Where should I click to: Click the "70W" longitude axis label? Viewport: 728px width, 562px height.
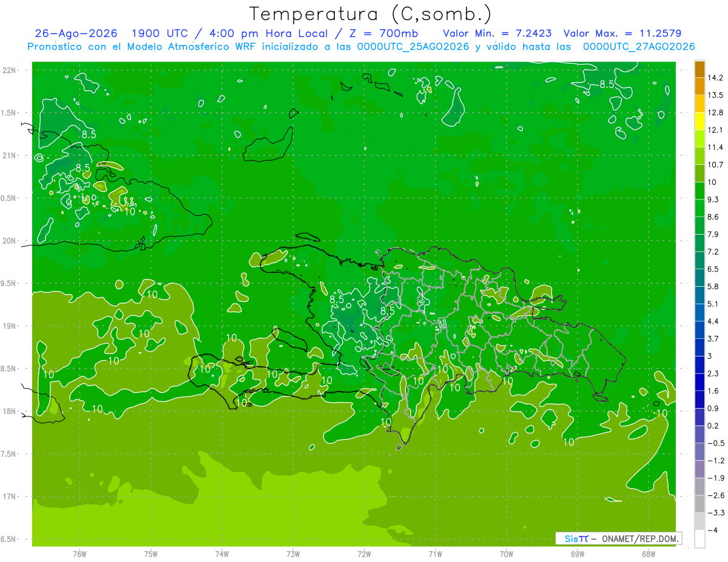507,554
